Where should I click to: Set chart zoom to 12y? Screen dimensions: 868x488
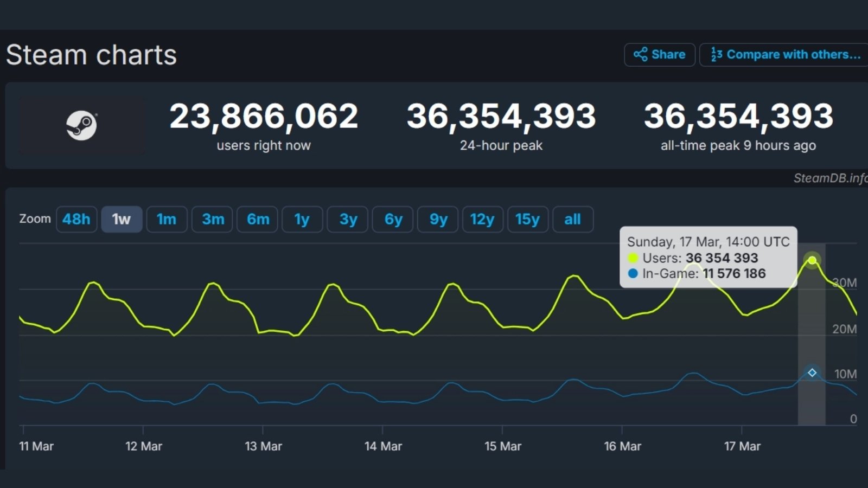pos(483,219)
